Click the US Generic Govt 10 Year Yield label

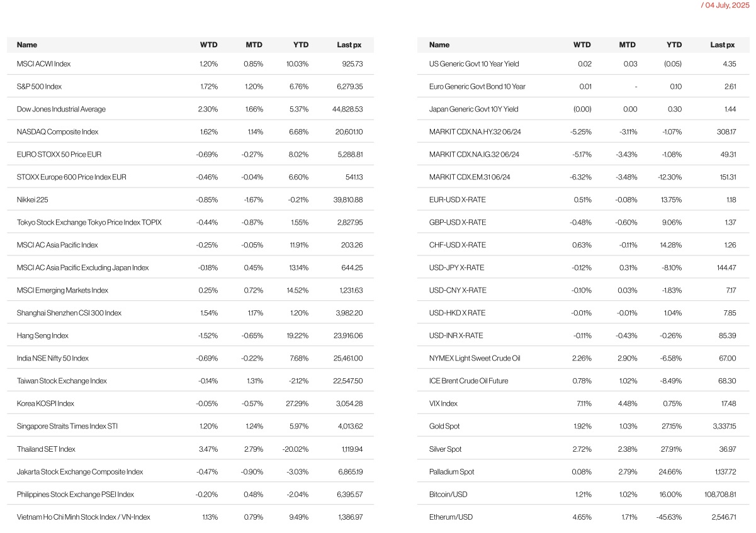[474, 64]
